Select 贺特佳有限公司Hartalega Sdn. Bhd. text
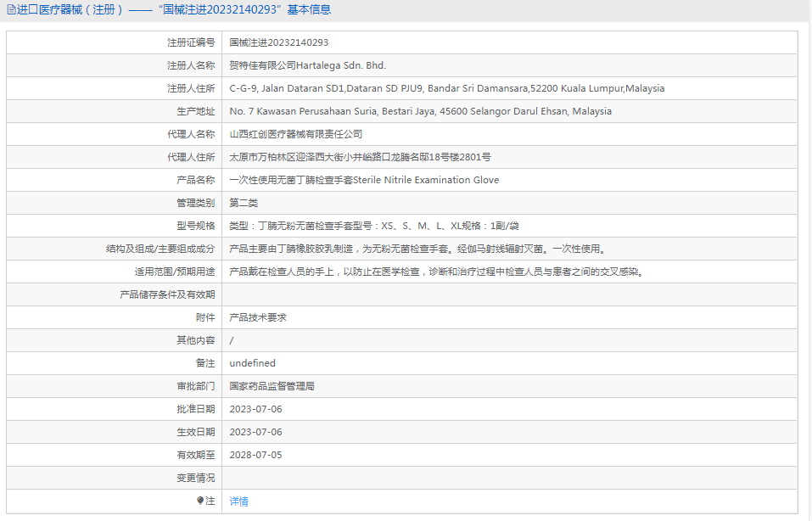 pos(308,65)
